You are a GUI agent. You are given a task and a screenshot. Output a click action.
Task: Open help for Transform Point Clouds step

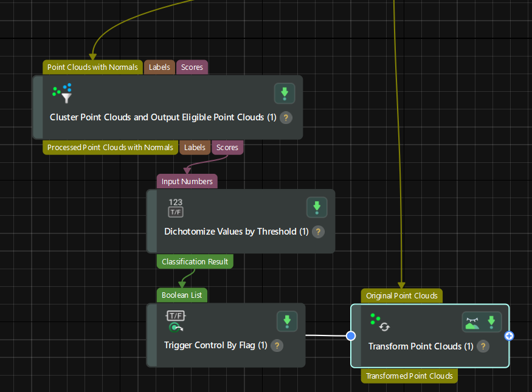pyautogui.click(x=483, y=346)
